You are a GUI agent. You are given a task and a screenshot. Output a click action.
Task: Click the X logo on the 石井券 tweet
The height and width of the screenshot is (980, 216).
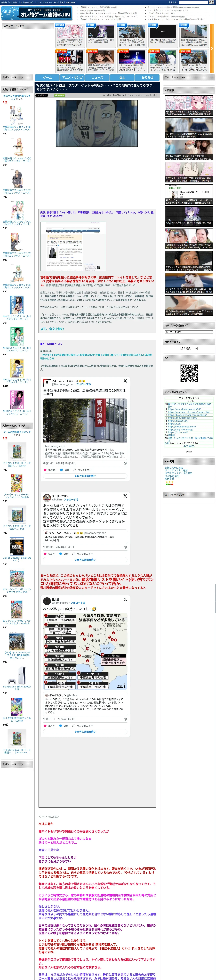(125, 600)
